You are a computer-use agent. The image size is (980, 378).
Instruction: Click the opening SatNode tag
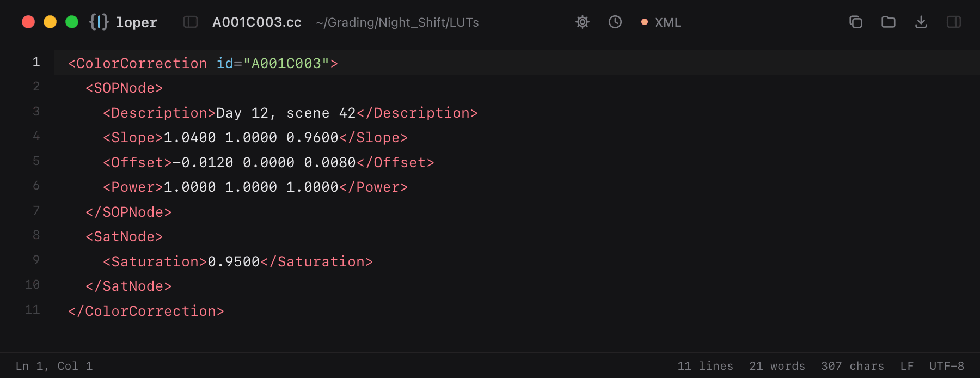(x=124, y=237)
